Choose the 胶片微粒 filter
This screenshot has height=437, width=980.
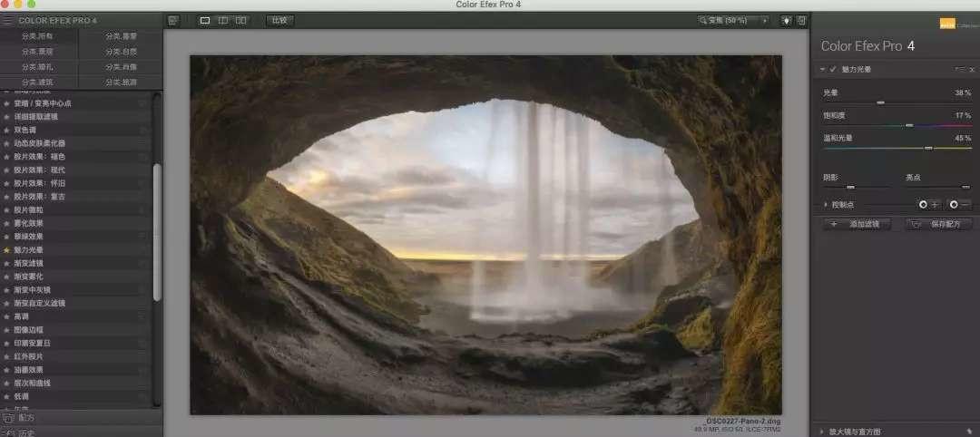pos(75,209)
